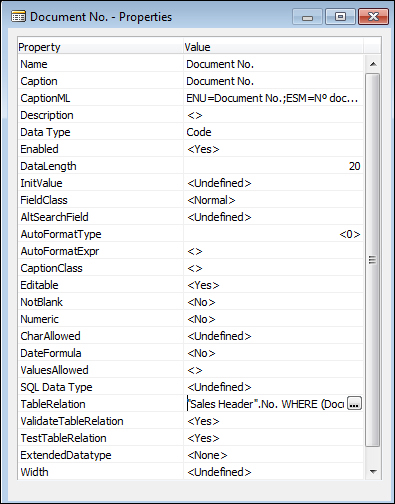Select the ValidateTableRelation property row

pos(191,421)
